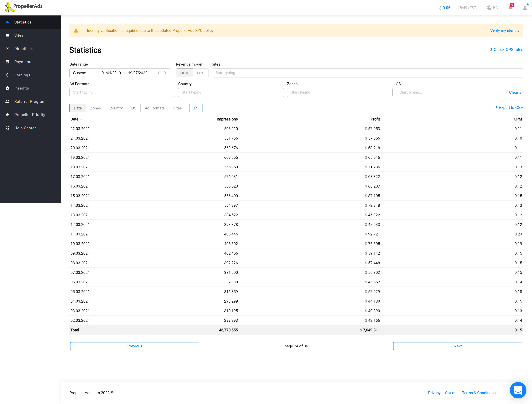Click the Country filter input field

point(231,92)
